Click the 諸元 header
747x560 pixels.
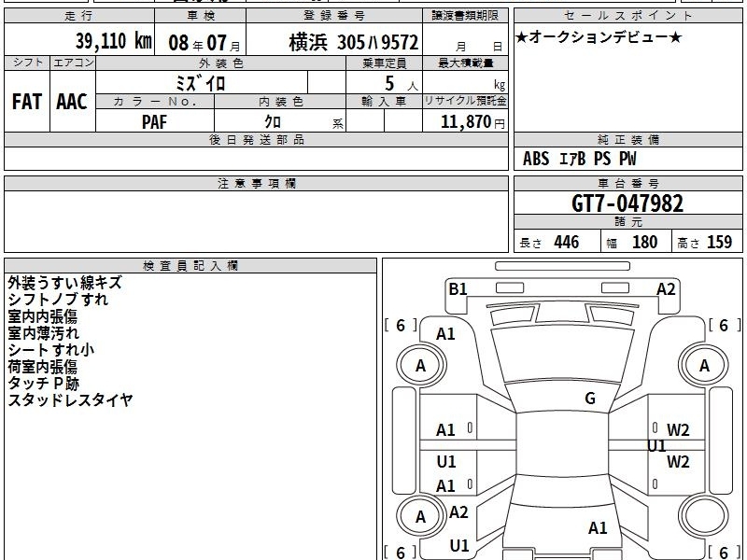pos(627,222)
